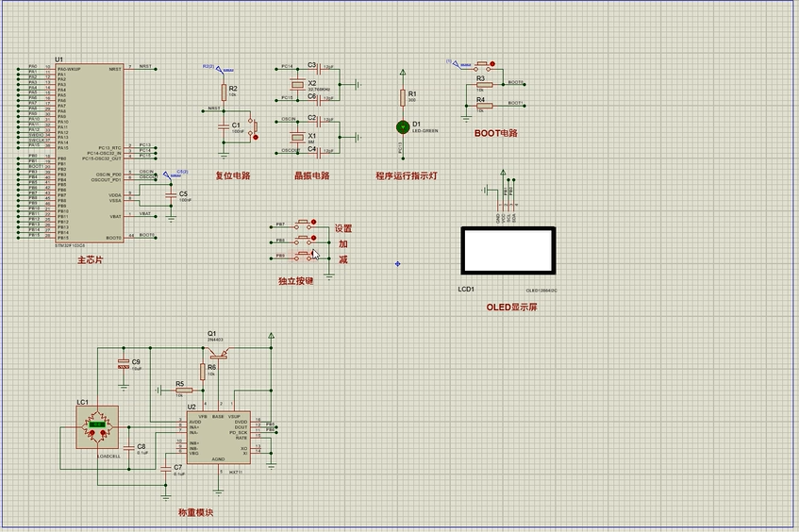Select resistor R1 above the LED
799x532 pixels.
click(x=403, y=97)
